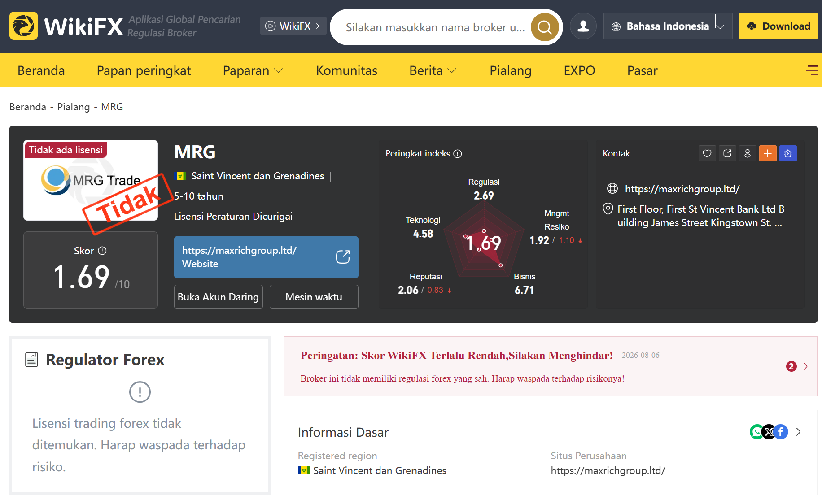This screenshot has width=822, height=504.
Task: Open the Komunitas menu item
Action: click(x=346, y=70)
